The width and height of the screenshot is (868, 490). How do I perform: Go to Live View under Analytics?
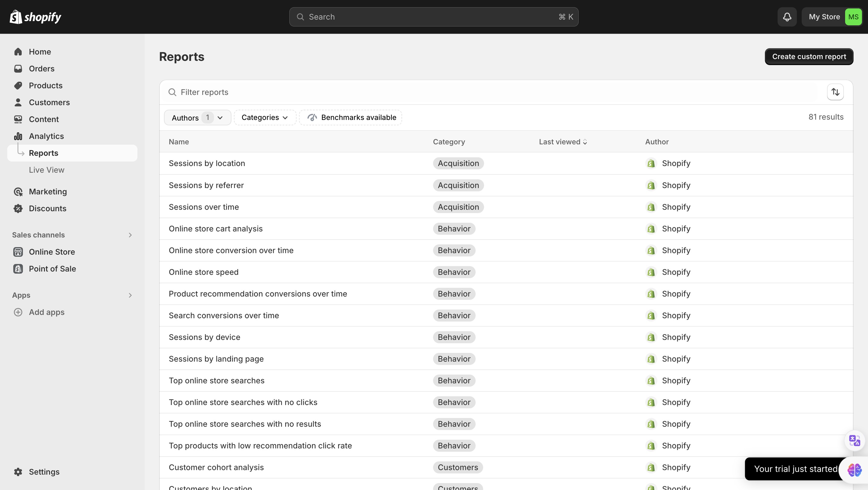[46, 170]
